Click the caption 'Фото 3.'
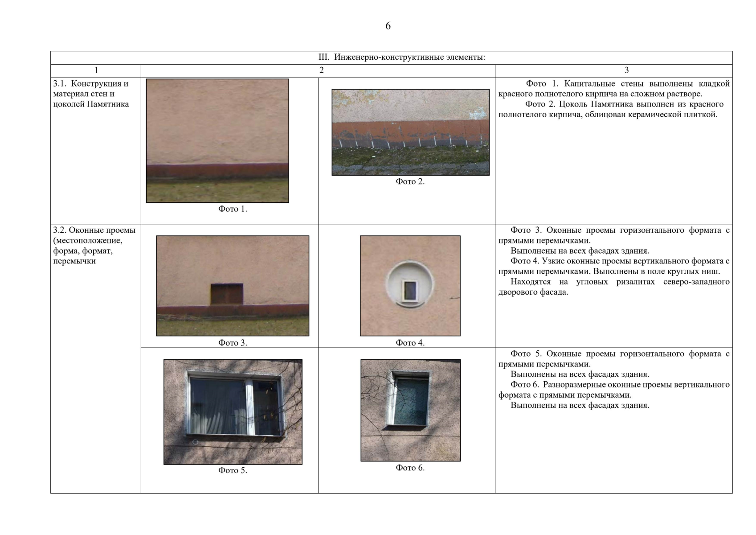 click(x=233, y=343)
